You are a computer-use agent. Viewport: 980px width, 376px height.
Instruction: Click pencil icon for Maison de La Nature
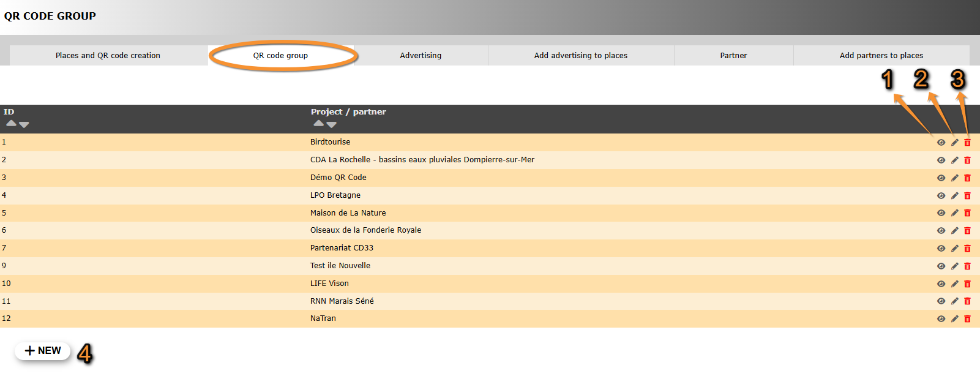tap(954, 213)
